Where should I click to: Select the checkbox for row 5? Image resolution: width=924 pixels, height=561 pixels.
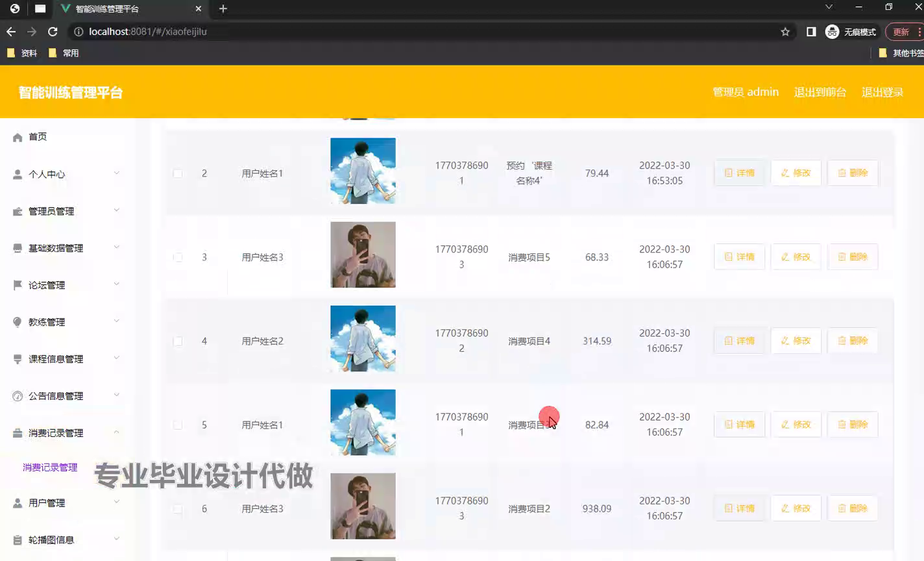point(178,425)
